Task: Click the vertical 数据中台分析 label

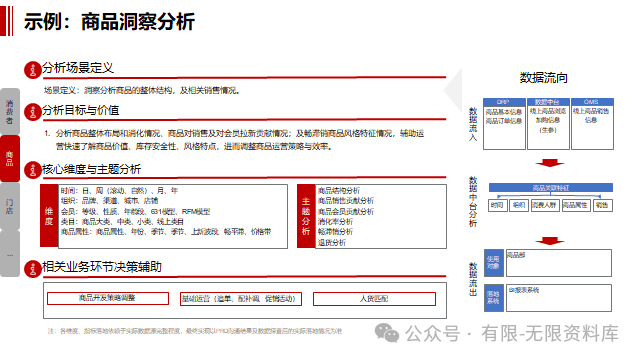Action: 473,202
